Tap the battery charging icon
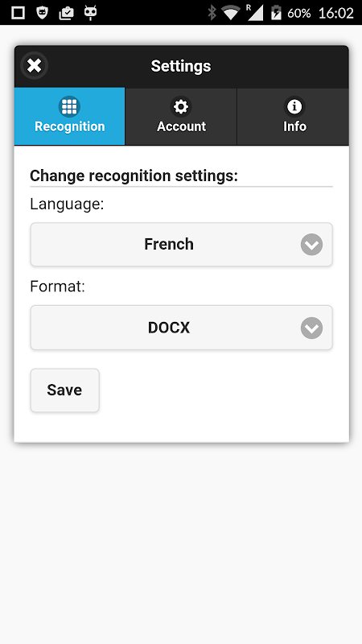This screenshot has height=644, width=362. (x=276, y=13)
